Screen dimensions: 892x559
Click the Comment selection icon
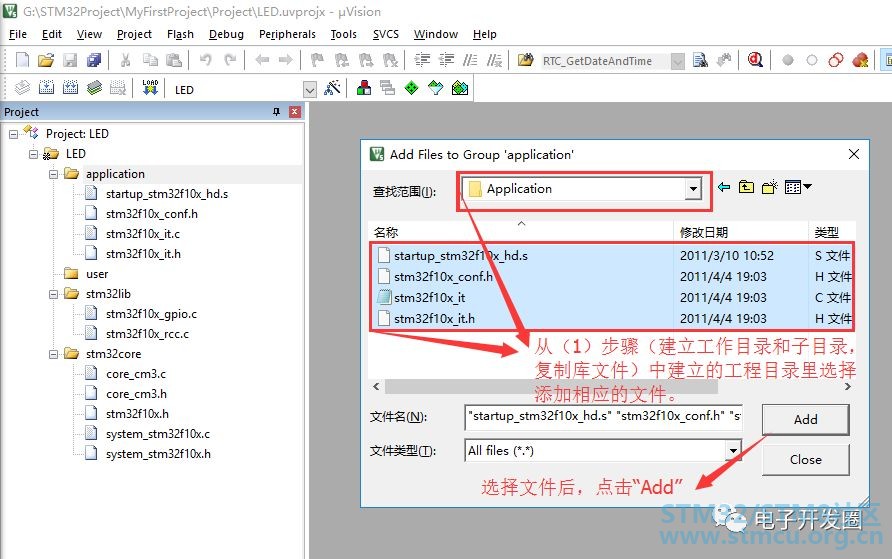[x=470, y=60]
